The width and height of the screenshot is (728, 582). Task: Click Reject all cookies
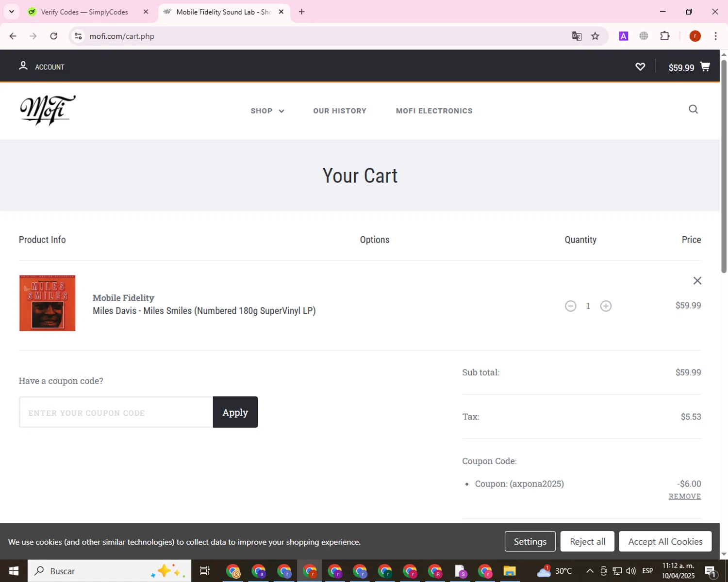[x=587, y=542]
